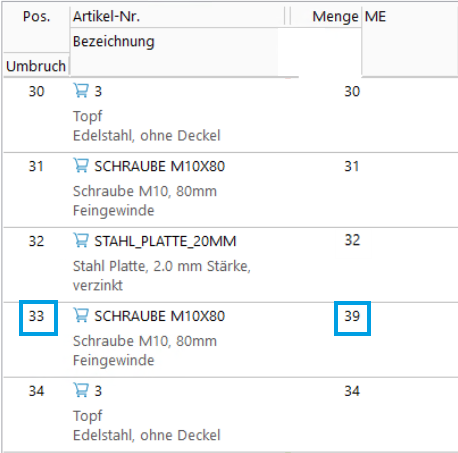This screenshot has height=453, width=458.
Task: Sort by the Pos. column header
Action: [x=36, y=16]
